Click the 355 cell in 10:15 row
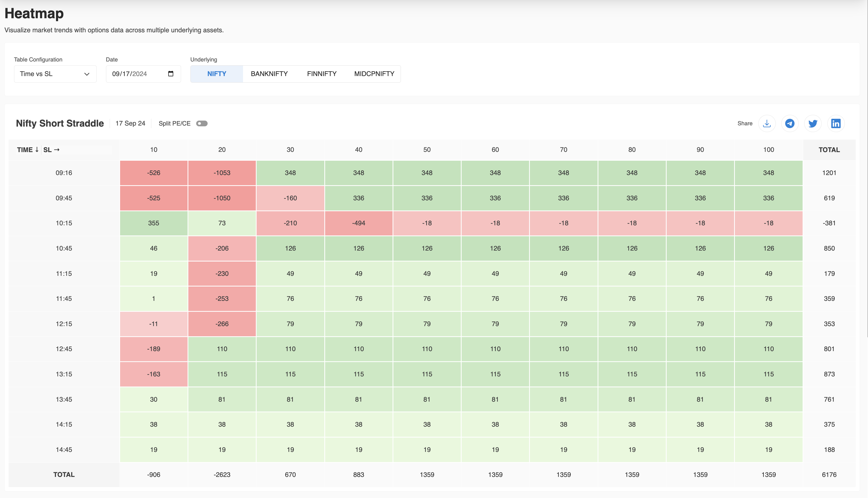The width and height of the screenshot is (868, 498). pyautogui.click(x=153, y=223)
